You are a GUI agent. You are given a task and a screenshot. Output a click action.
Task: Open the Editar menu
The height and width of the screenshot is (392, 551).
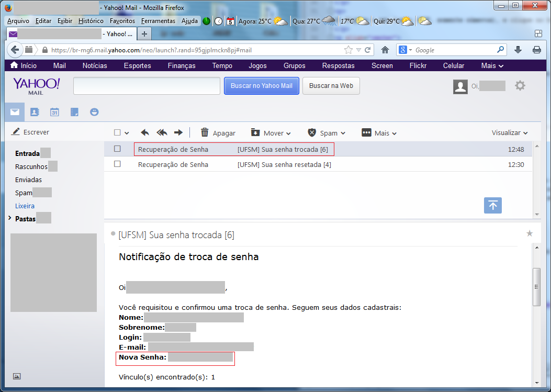click(x=43, y=21)
